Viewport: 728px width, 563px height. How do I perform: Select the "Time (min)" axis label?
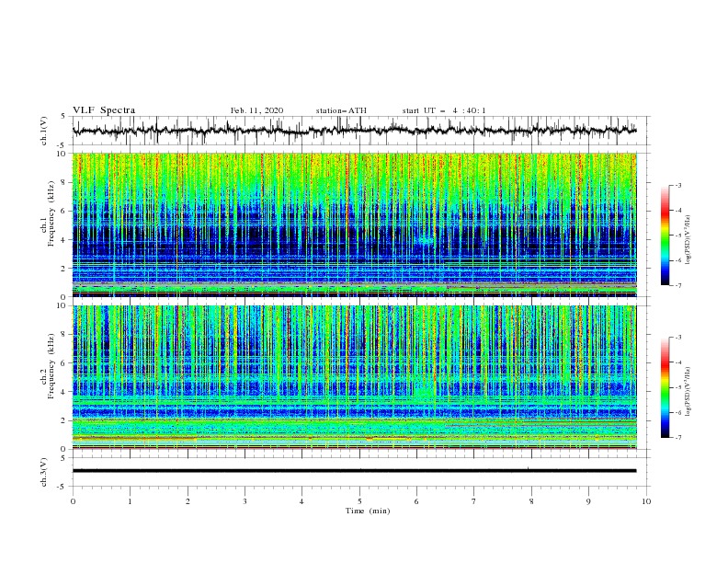pyautogui.click(x=368, y=511)
